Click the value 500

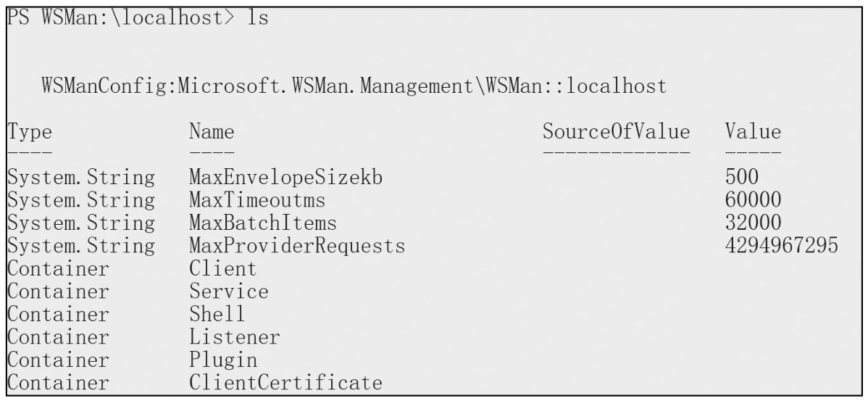click(742, 177)
